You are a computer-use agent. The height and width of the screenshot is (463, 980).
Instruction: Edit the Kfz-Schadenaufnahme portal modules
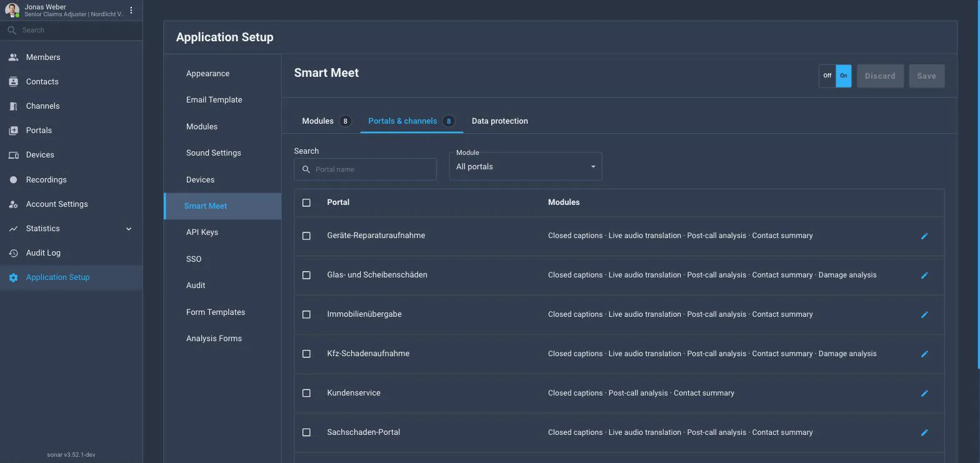pyautogui.click(x=924, y=354)
